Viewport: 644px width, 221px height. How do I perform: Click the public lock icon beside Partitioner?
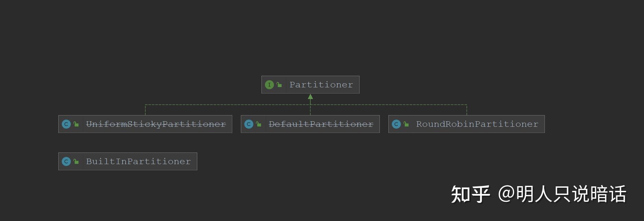point(279,85)
